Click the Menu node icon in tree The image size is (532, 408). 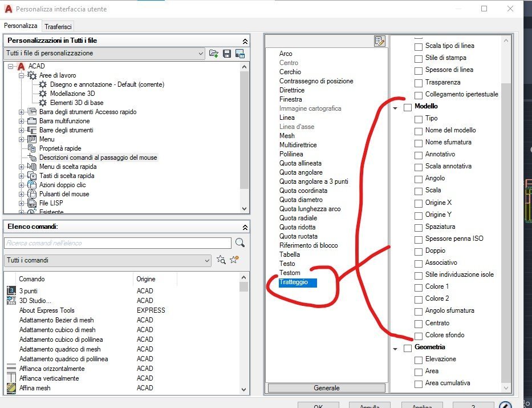pos(32,139)
